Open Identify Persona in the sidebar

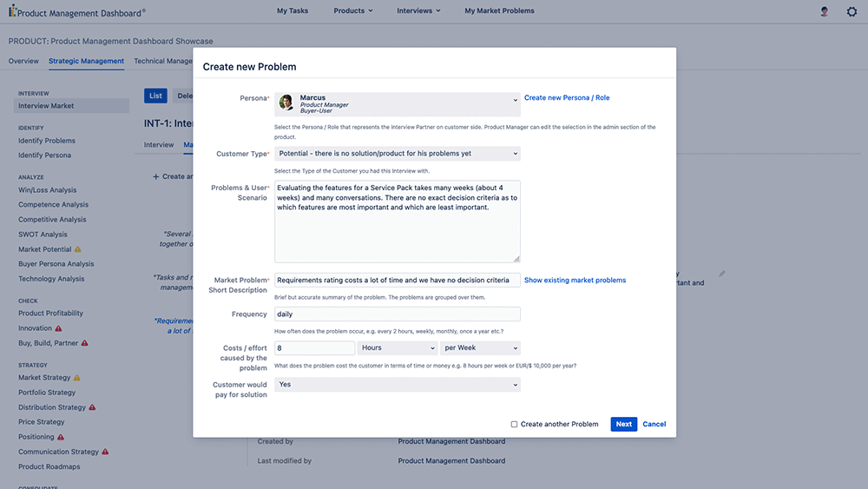click(44, 155)
